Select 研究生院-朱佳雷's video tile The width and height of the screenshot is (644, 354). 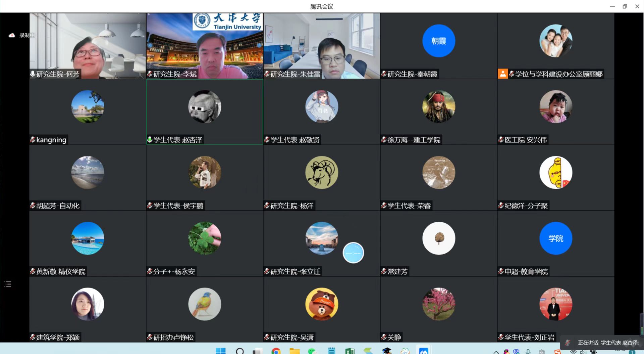click(321, 46)
